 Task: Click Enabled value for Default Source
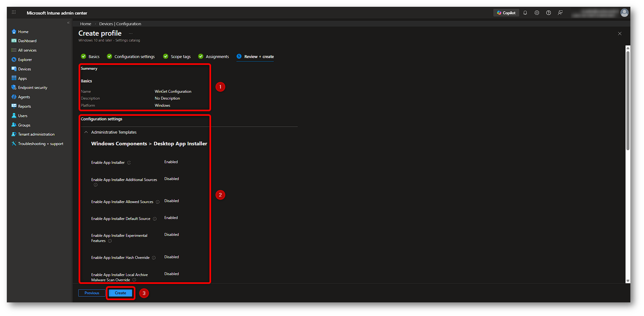171,217
